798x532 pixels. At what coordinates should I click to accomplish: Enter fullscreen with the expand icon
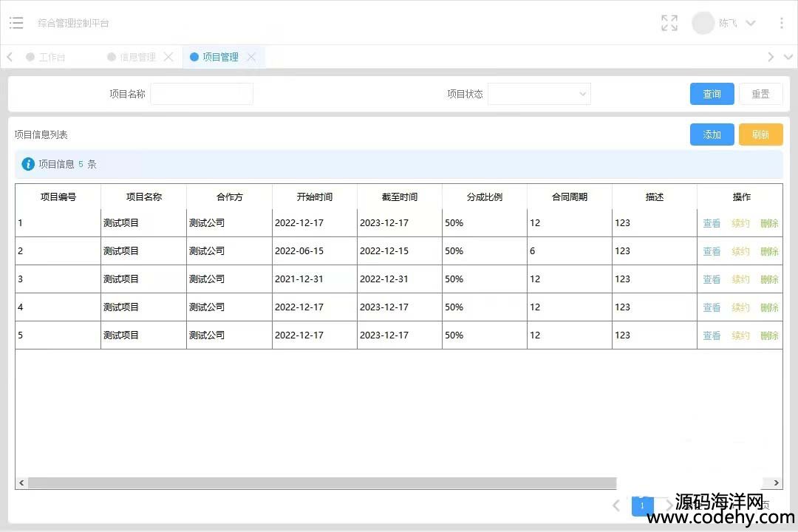[x=669, y=23]
